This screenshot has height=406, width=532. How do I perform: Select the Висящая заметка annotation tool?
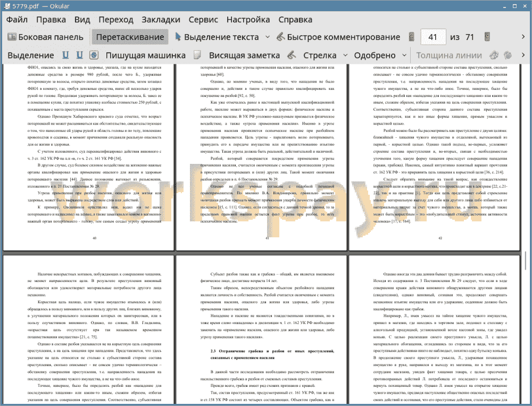[x=244, y=55]
